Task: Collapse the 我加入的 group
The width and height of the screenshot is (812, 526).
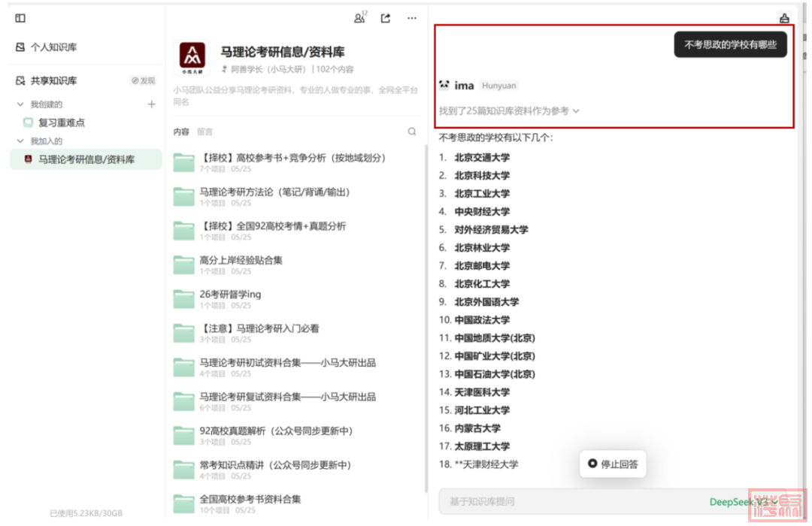Action: [x=20, y=141]
